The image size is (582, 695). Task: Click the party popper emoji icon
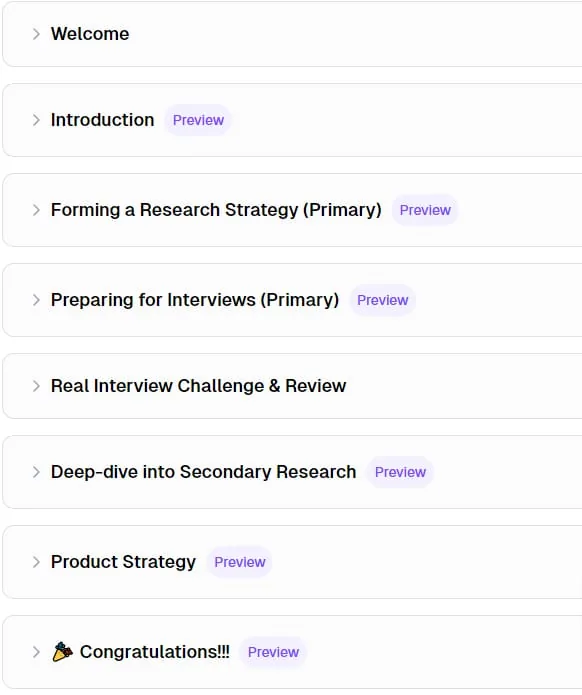coord(62,652)
